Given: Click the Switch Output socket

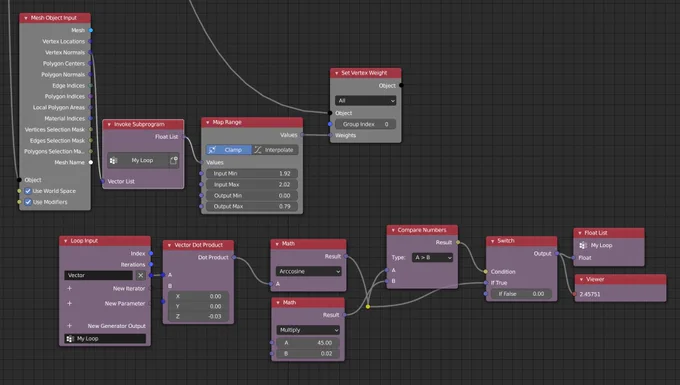Looking at the screenshot, I should click(557, 254).
